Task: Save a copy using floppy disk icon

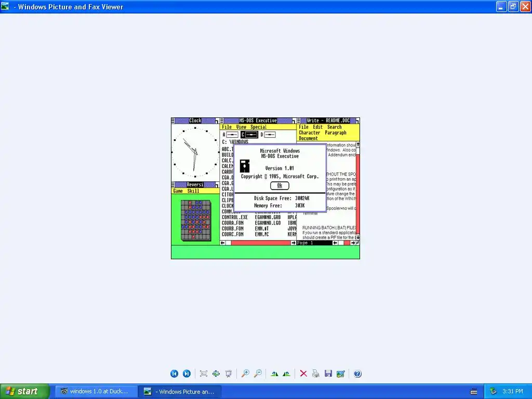Action: tap(328, 374)
